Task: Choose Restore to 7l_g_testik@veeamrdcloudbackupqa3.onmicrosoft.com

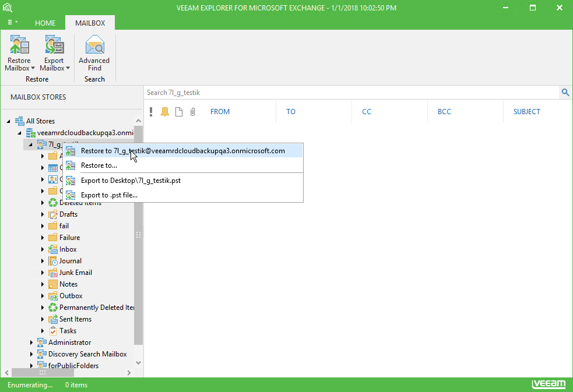Action: [x=183, y=151]
